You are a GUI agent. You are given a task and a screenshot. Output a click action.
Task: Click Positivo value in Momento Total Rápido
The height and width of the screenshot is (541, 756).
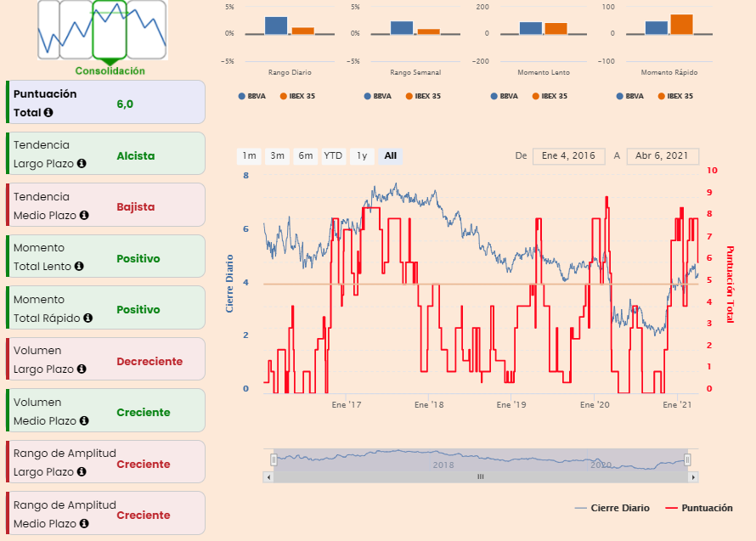tap(138, 309)
